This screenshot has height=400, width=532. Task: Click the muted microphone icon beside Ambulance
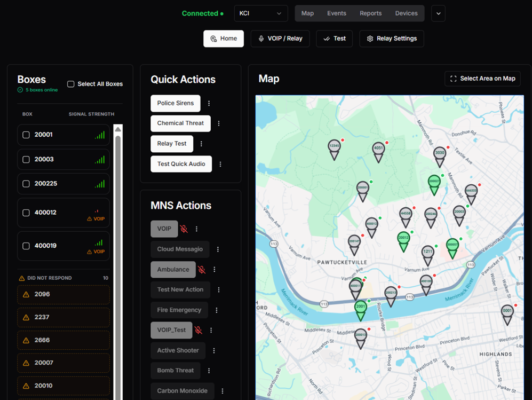pos(202,270)
